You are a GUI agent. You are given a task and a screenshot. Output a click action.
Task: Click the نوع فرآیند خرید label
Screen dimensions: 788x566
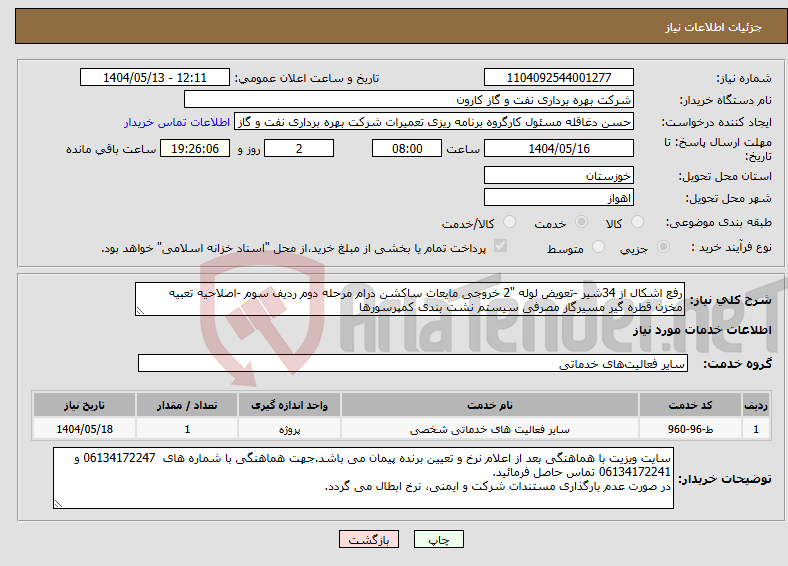point(732,247)
